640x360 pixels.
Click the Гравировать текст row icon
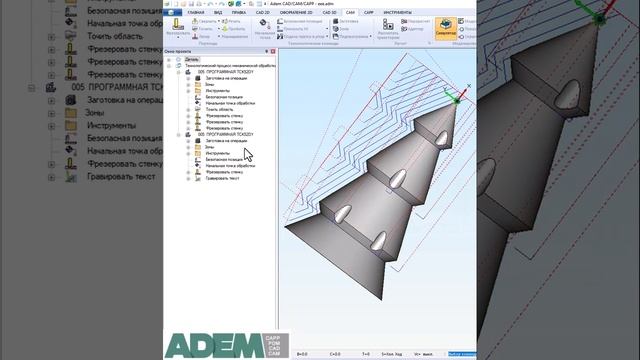pyautogui.click(x=198, y=178)
